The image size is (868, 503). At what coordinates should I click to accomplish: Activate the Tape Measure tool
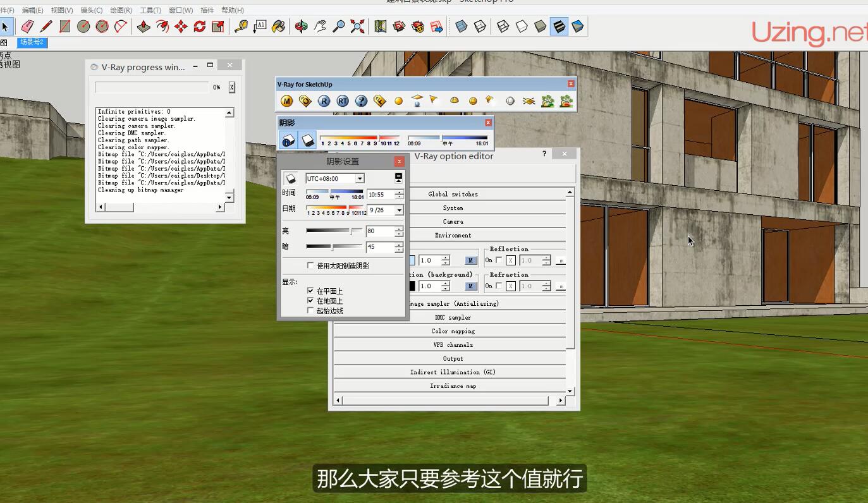click(241, 27)
